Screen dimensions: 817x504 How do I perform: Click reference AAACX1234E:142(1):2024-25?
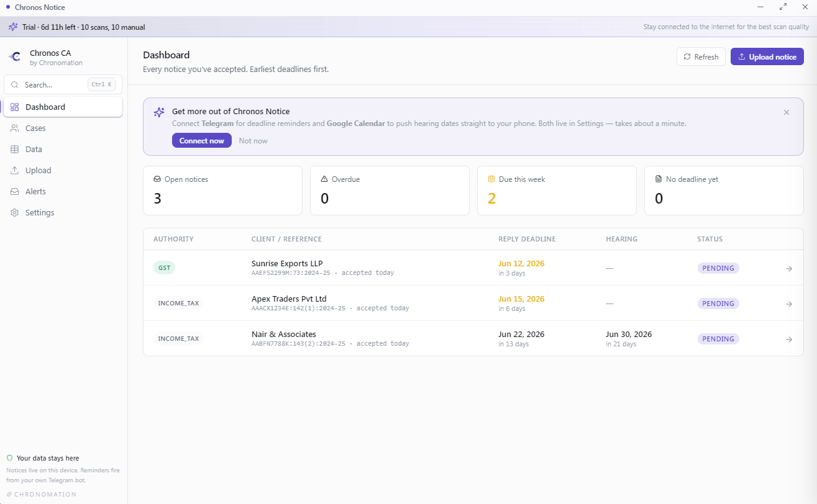pos(298,308)
